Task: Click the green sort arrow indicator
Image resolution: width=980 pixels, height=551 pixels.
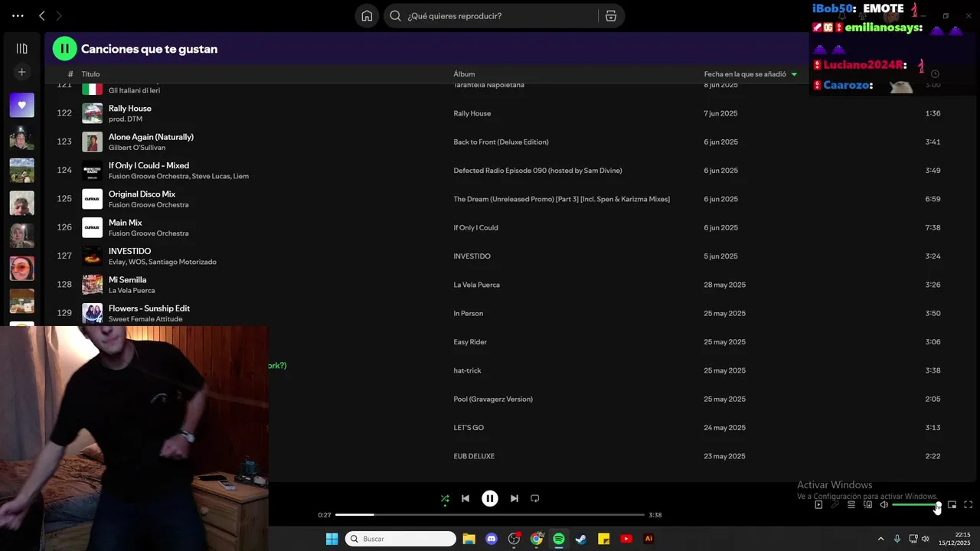Action: [794, 74]
